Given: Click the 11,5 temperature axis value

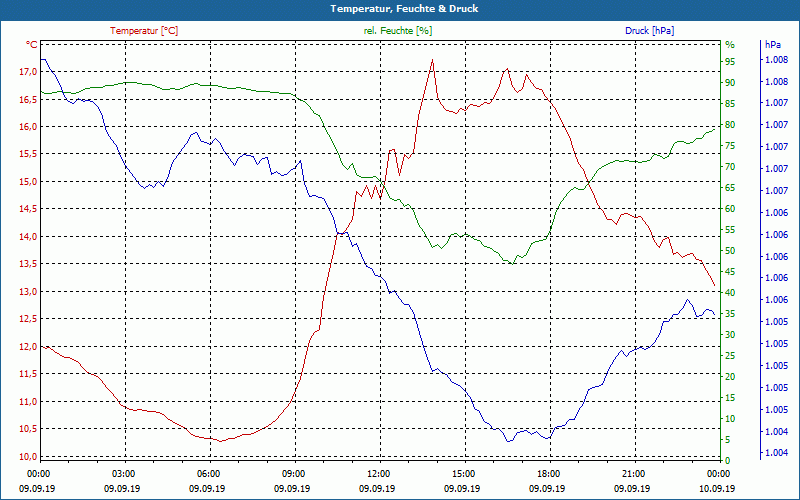Looking at the screenshot, I should 28,374.
